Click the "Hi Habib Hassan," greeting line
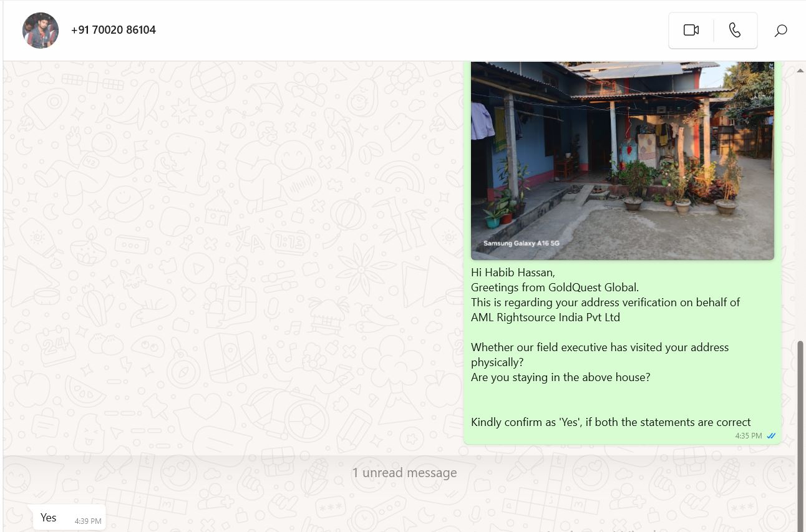This screenshot has height=532, width=806. tap(513, 273)
